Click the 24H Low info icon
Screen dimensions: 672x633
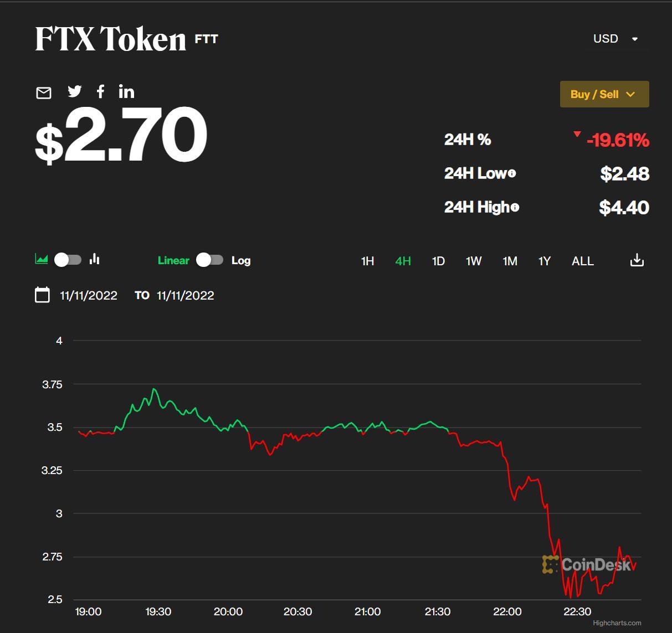point(512,173)
